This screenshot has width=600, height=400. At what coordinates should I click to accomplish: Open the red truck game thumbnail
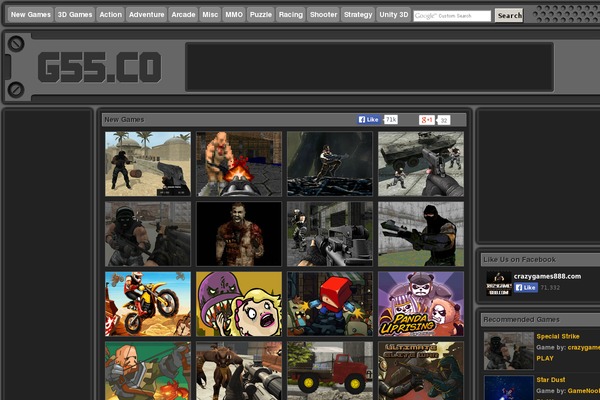(x=330, y=371)
